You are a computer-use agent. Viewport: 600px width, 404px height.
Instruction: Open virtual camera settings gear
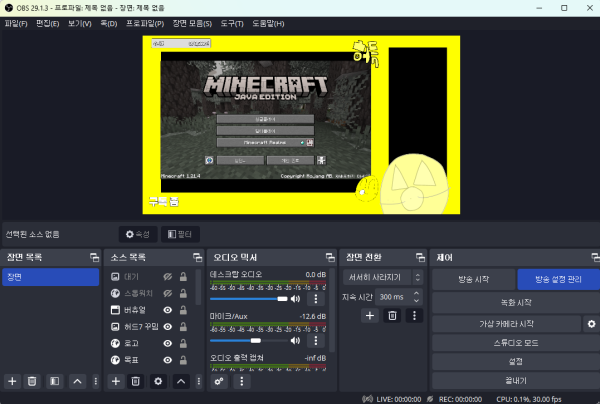coord(591,324)
